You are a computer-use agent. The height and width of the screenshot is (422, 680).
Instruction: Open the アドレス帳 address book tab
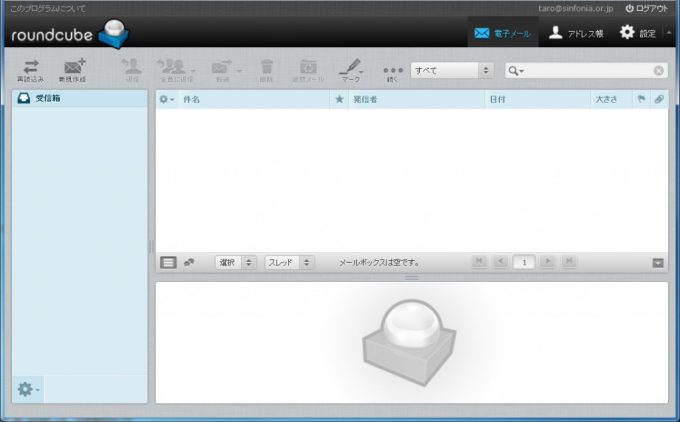pyautogui.click(x=576, y=33)
